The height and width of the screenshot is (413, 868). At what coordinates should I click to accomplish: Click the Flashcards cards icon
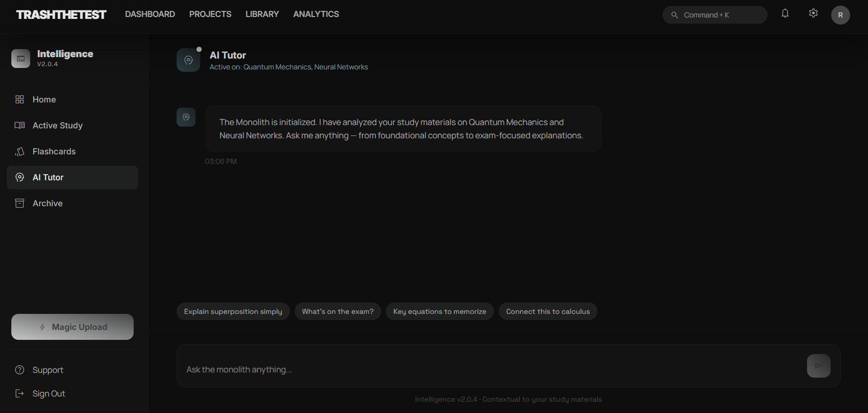pos(20,152)
